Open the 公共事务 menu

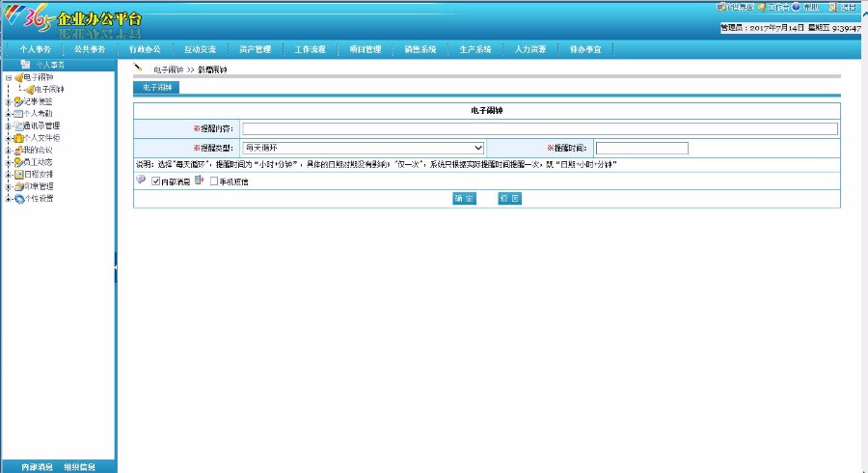[x=90, y=49]
